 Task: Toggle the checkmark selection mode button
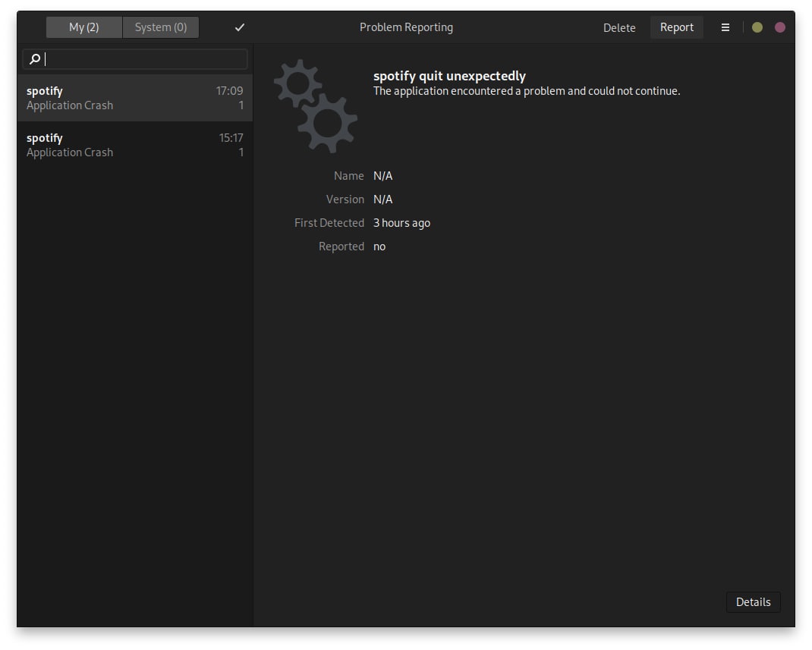pos(239,27)
